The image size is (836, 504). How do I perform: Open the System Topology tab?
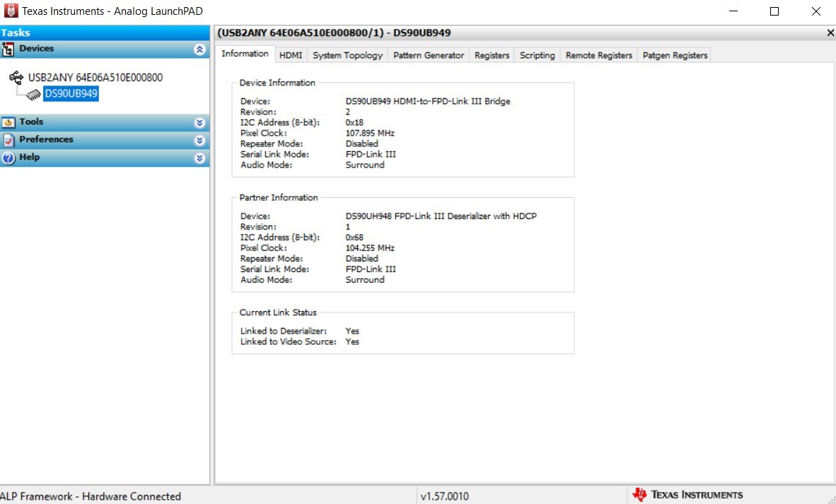347,55
